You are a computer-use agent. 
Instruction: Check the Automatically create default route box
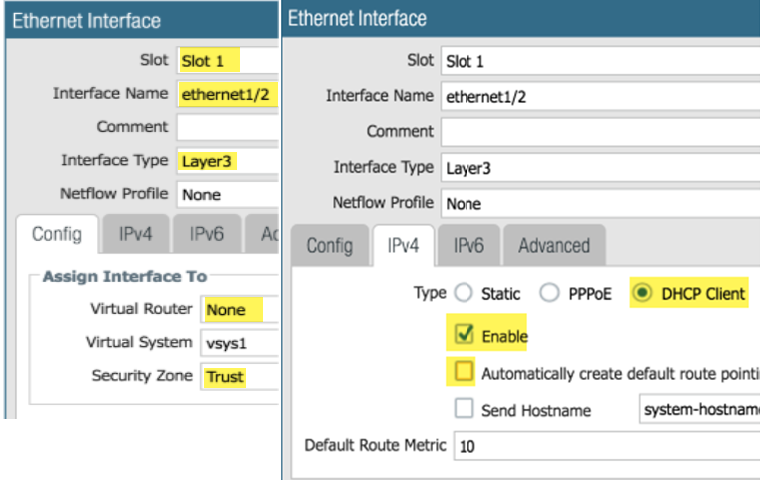click(464, 373)
